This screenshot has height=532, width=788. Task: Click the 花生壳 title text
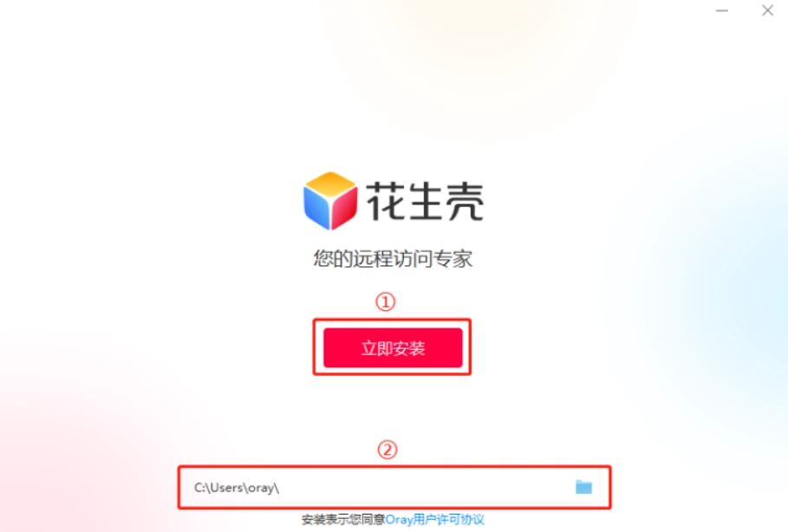pyautogui.click(x=425, y=201)
